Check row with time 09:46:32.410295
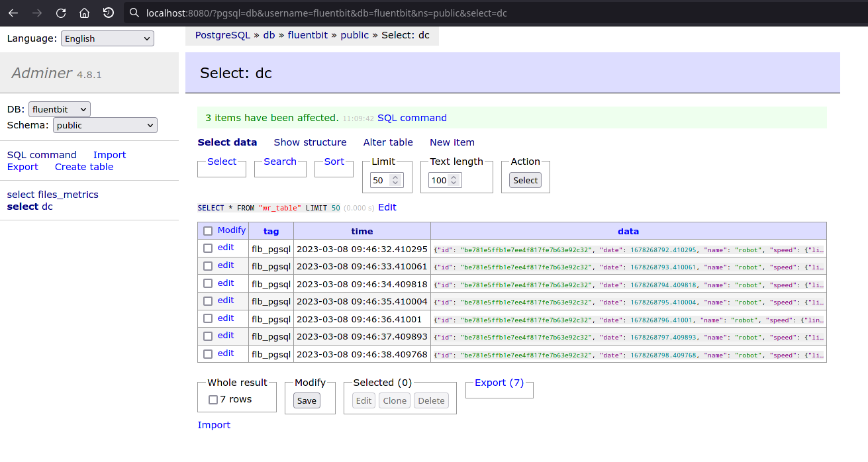 tap(208, 248)
